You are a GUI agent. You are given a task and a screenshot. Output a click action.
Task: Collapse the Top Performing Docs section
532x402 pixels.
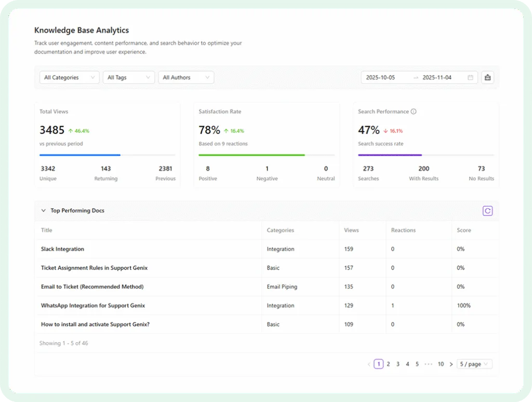click(x=43, y=211)
